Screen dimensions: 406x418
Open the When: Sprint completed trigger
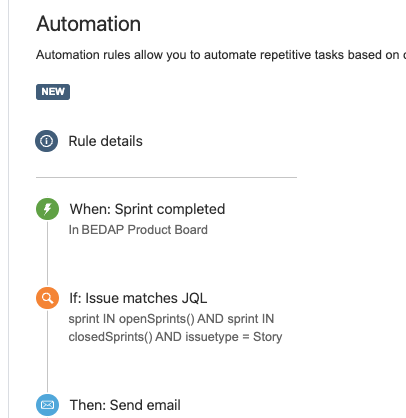147,209
